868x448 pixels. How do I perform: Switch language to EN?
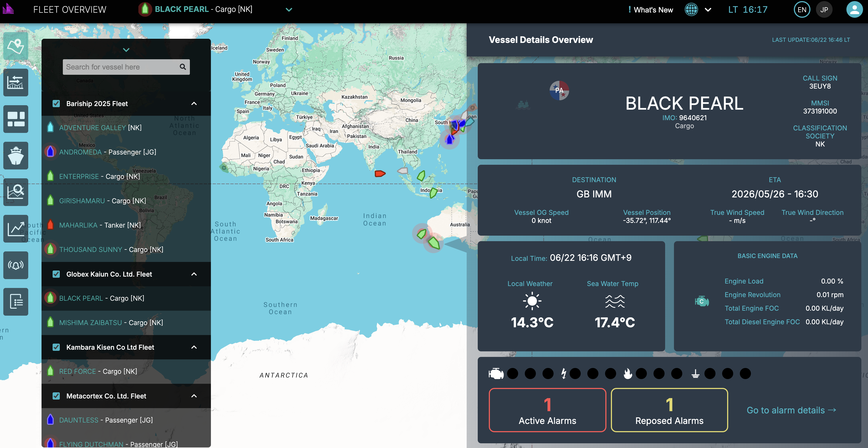802,9
